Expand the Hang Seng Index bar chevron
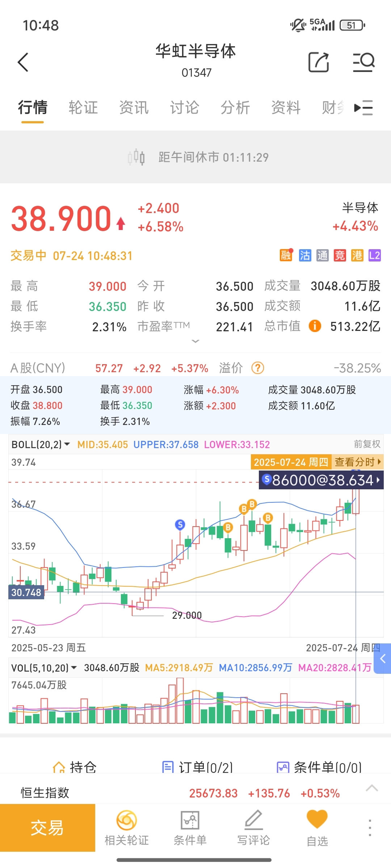Image resolution: width=391 pixels, height=868 pixels. [372, 788]
